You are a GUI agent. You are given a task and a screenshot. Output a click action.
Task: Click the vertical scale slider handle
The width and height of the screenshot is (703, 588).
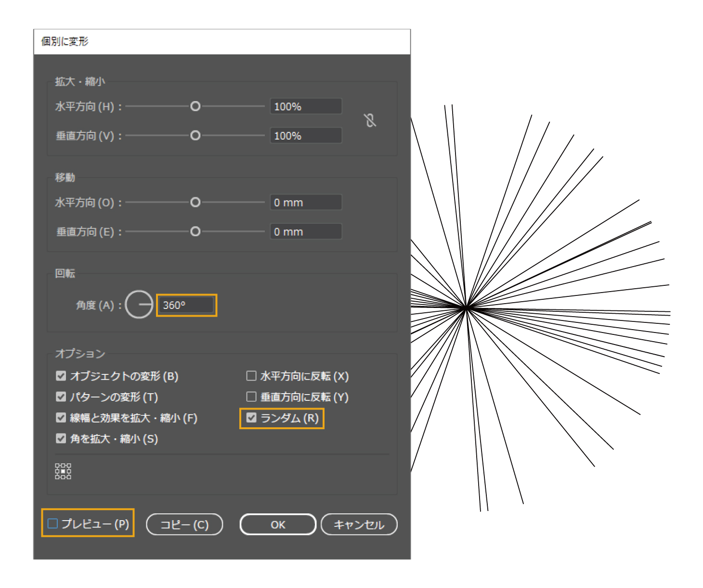click(x=195, y=136)
